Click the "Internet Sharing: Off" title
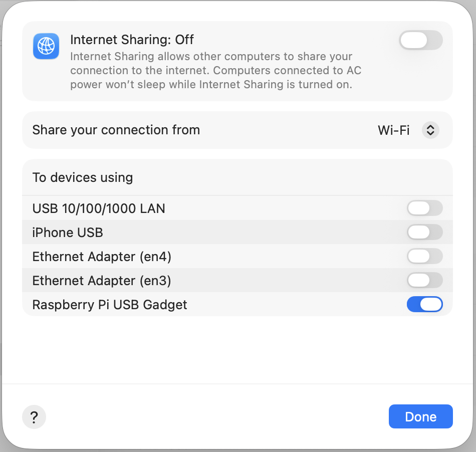 [132, 40]
